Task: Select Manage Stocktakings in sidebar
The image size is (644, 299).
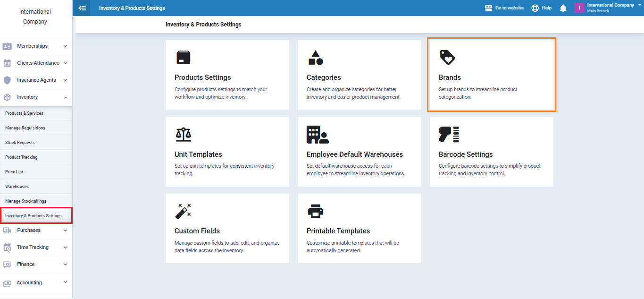Action: [25, 201]
